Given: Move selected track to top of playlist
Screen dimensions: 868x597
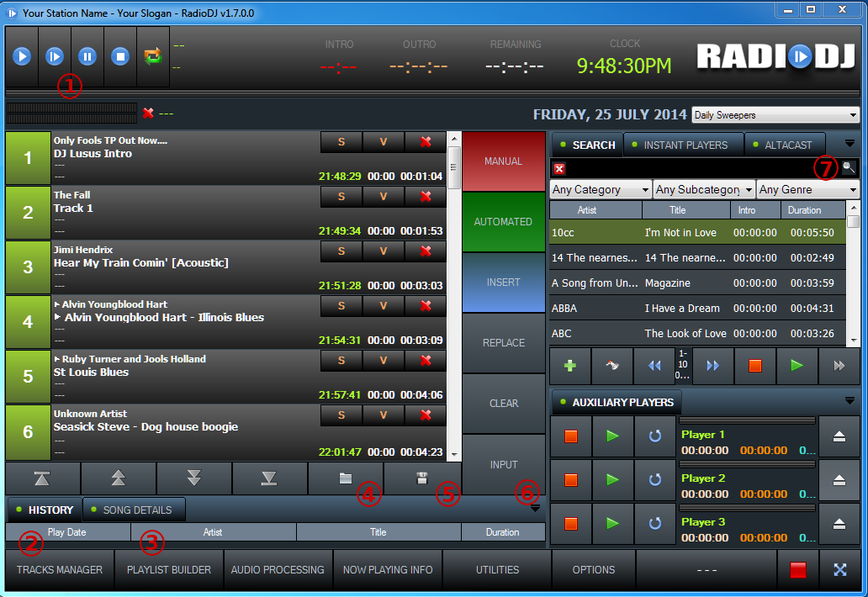Looking at the screenshot, I should [x=43, y=478].
